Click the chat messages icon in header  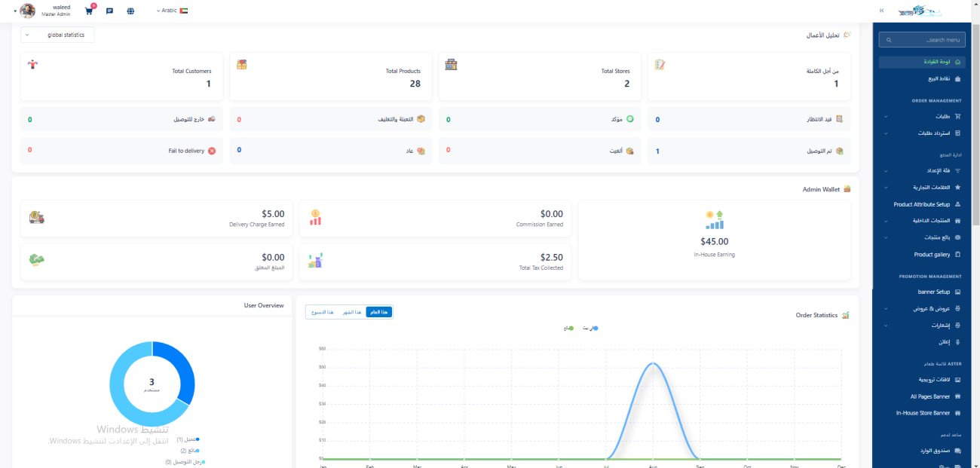click(110, 11)
